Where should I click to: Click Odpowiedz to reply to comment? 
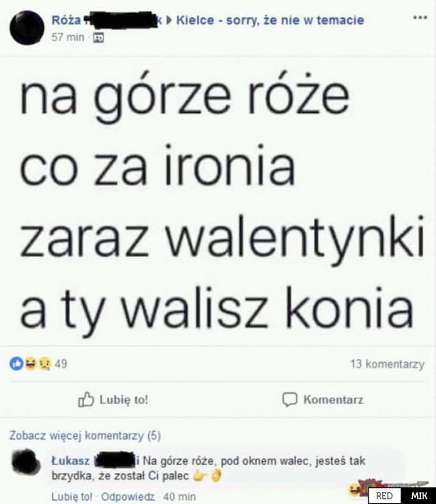point(128,497)
